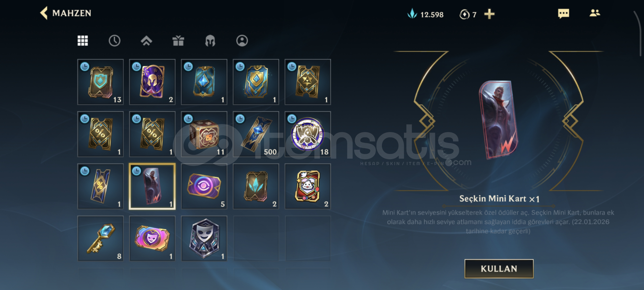This screenshot has height=290, width=644.
Task: Open the friends list icon
Action: [595, 13]
